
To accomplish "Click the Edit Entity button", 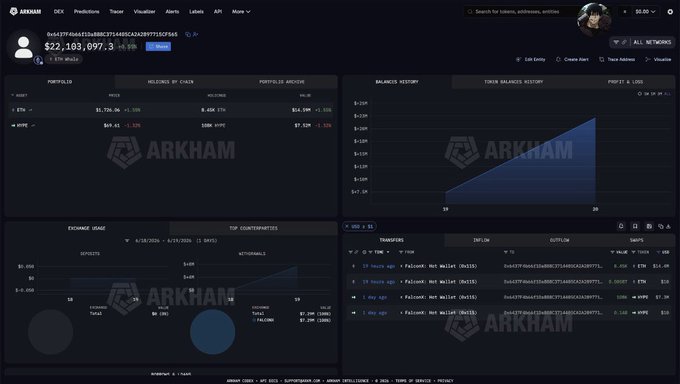I will tap(530, 59).
